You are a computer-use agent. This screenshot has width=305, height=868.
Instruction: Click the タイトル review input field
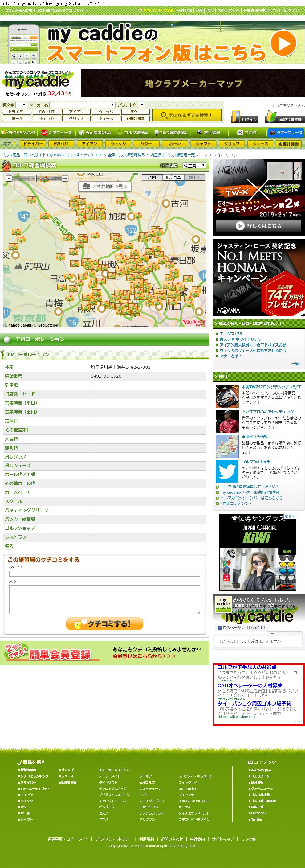click(x=105, y=574)
